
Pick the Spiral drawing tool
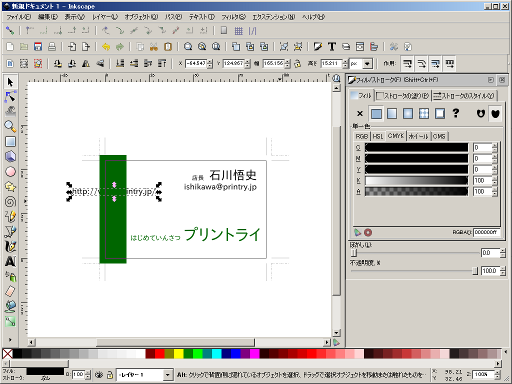click(10, 202)
